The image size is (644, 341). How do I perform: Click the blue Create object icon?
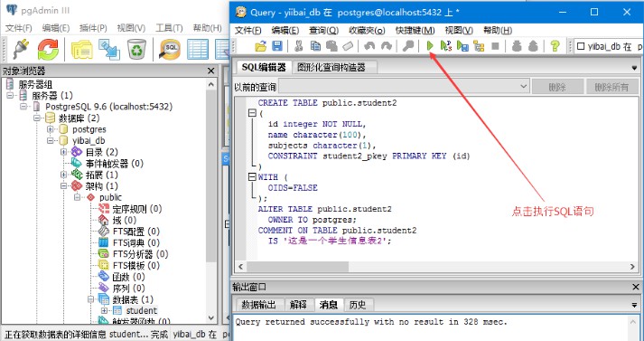pyautogui.click(x=109, y=50)
